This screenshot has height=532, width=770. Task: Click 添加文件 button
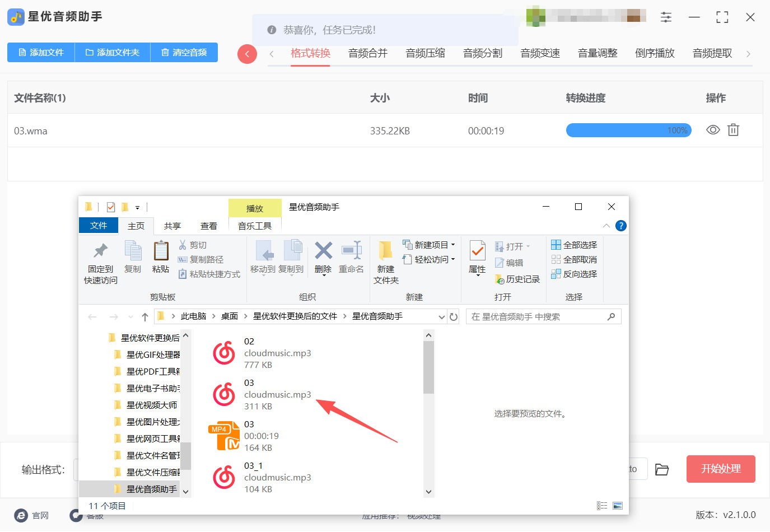[x=41, y=53]
